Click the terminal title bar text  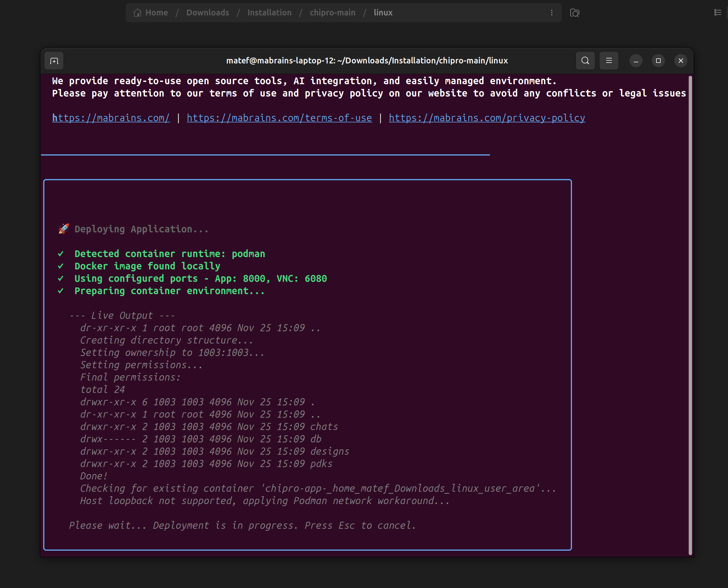click(x=367, y=61)
